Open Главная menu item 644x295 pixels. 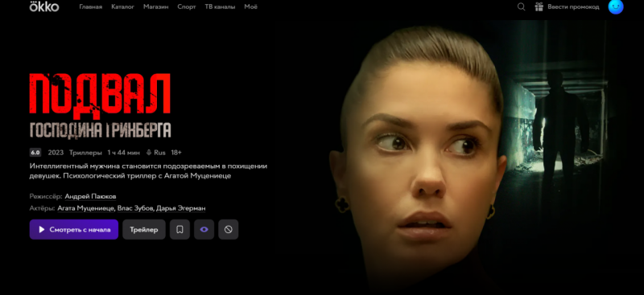(x=91, y=7)
